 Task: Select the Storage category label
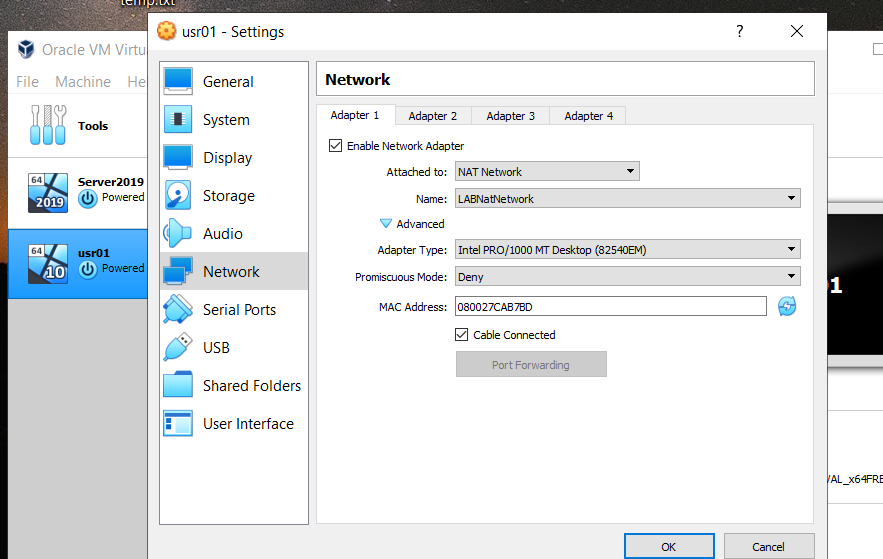click(x=229, y=195)
